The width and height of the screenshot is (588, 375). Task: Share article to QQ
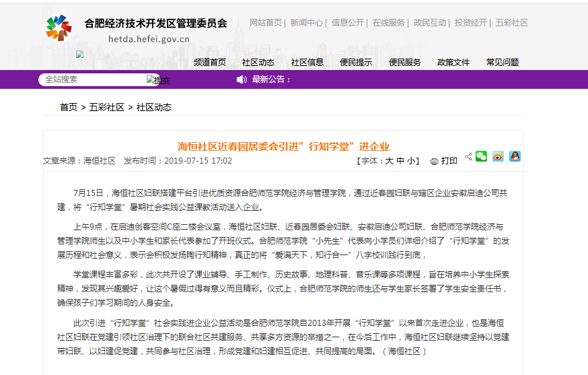[x=515, y=156]
